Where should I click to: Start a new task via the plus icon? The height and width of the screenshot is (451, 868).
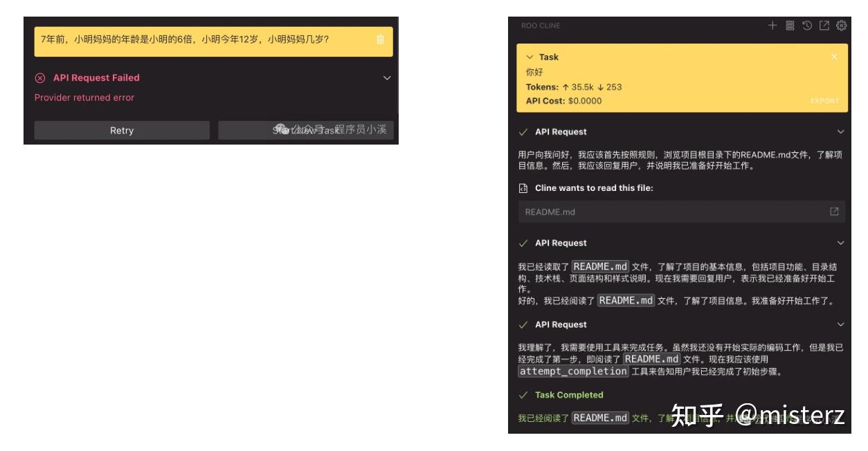coord(772,25)
